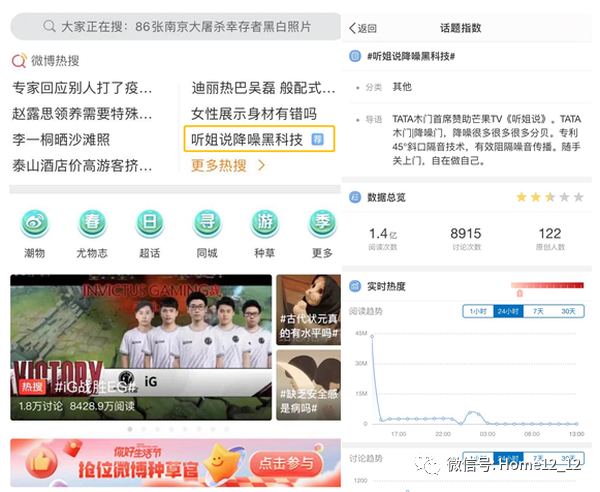Open hot search 听姐说降噪黑科技
600x492 pixels.
click(259, 139)
